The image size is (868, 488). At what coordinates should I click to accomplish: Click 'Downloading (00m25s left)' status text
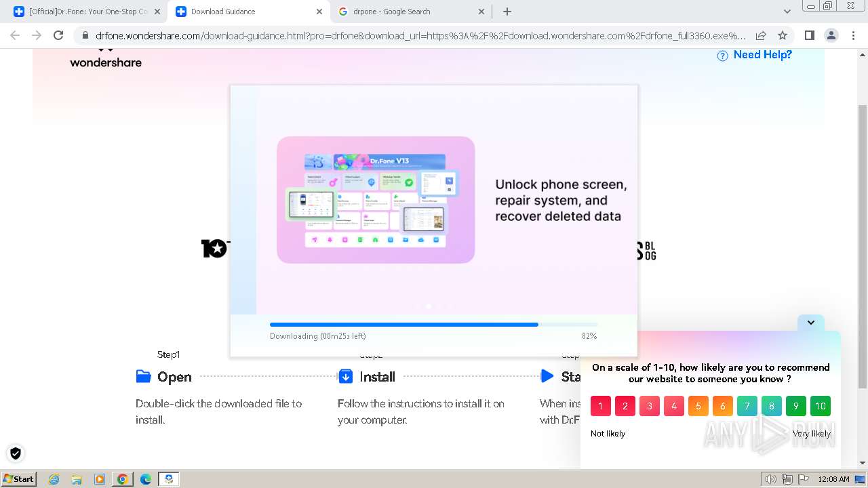318,336
